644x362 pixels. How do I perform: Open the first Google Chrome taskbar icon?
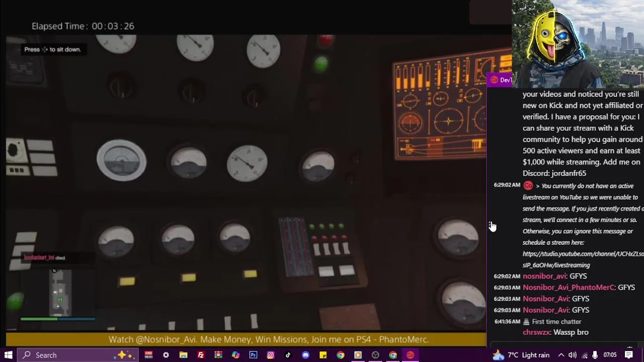click(341, 355)
